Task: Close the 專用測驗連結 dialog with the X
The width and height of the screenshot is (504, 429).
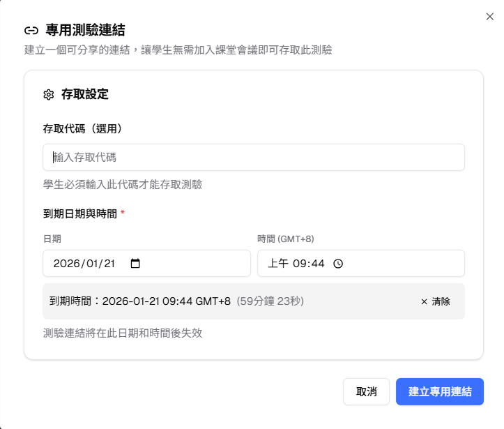Action: [x=489, y=17]
